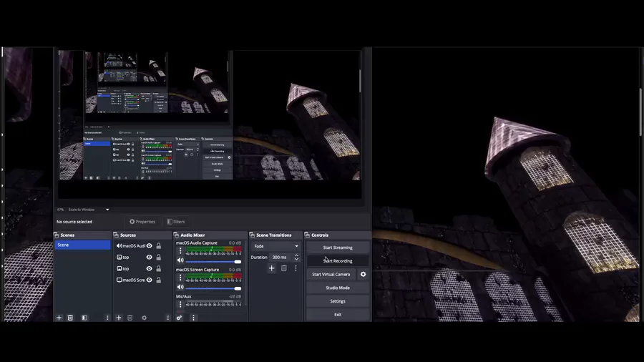644x362 pixels.
Task: Open Scene Transitions three-dot properties menu
Action: pos(296,268)
